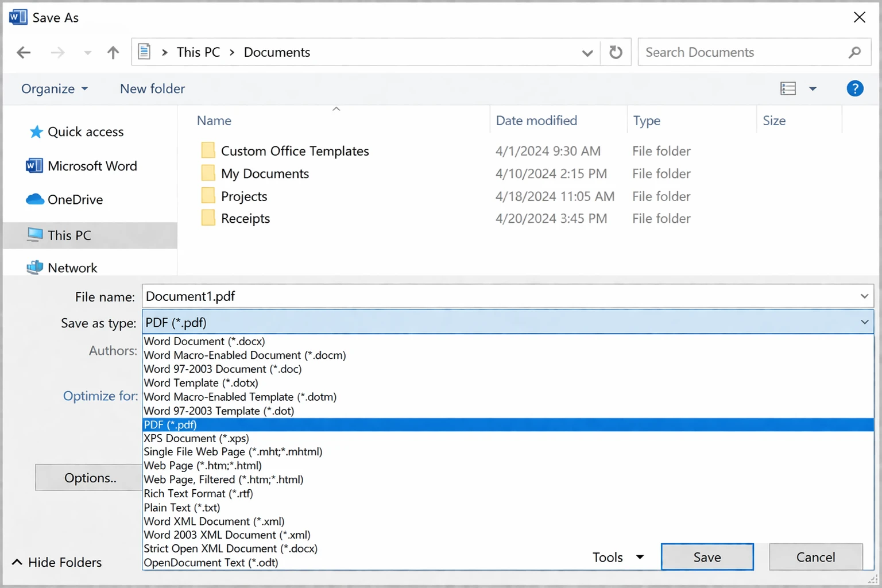Choose Web Page, Filtered option

click(508, 479)
